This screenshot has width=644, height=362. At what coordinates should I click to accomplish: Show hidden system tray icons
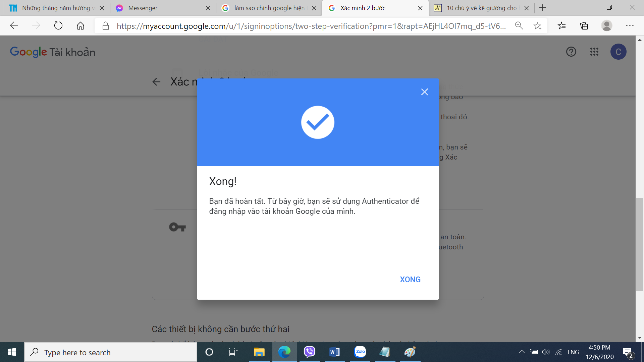(x=522, y=352)
